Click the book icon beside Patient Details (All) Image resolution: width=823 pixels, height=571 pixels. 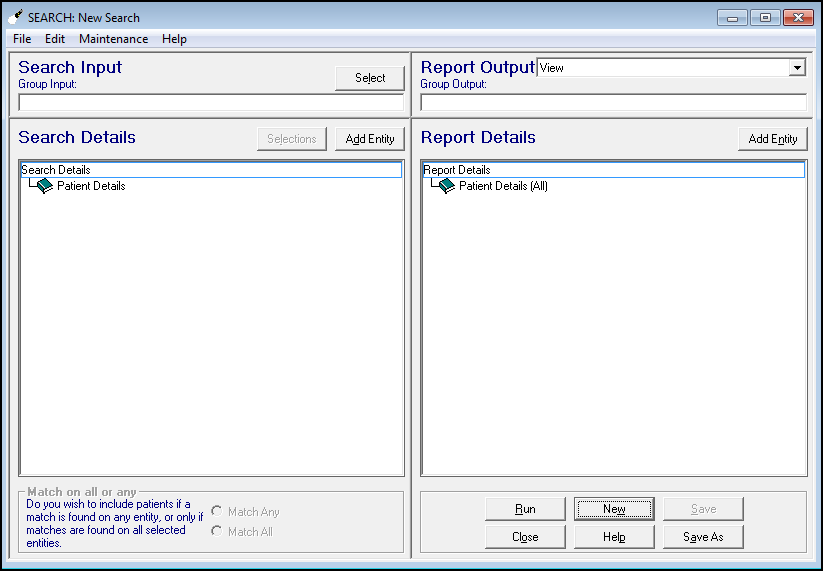(x=446, y=186)
